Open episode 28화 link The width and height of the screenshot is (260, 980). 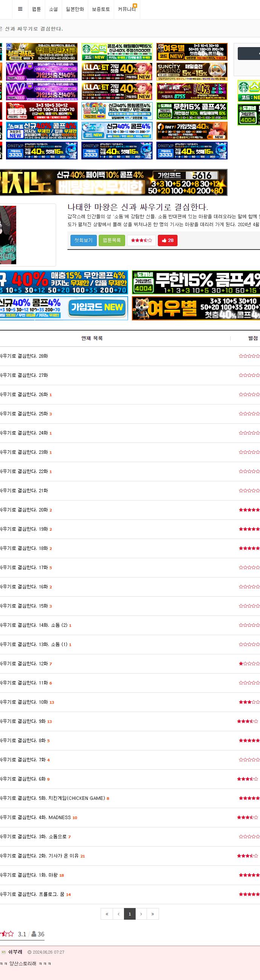24,356
